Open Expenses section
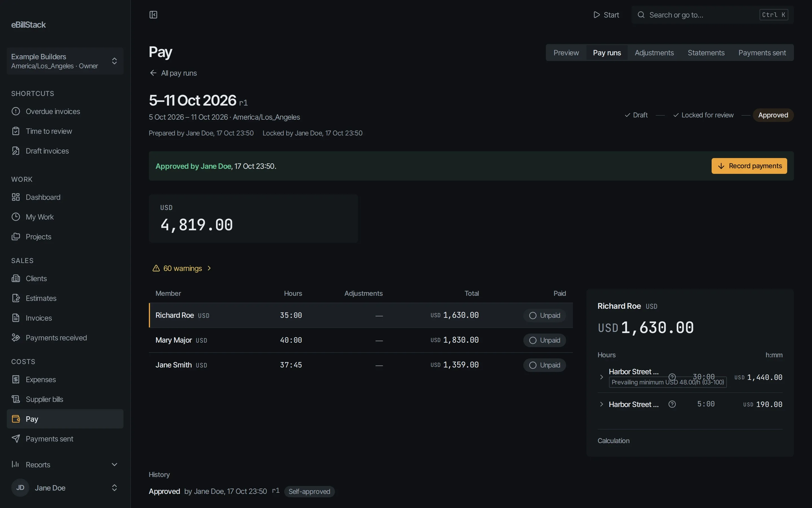Image resolution: width=812 pixels, height=508 pixels. click(x=65, y=380)
